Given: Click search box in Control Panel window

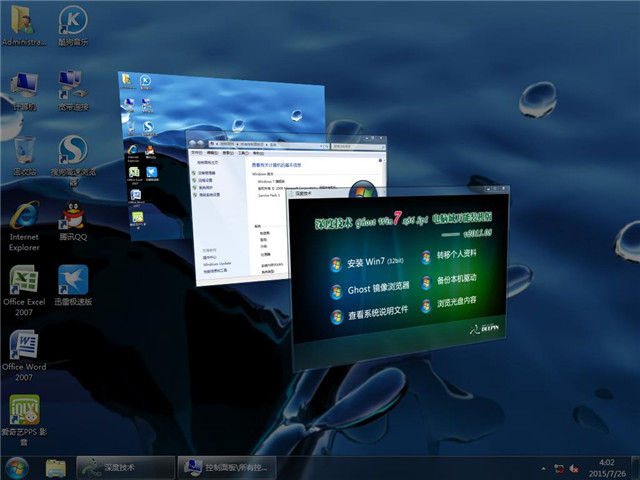Looking at the screenshot, I should point(358,146).
